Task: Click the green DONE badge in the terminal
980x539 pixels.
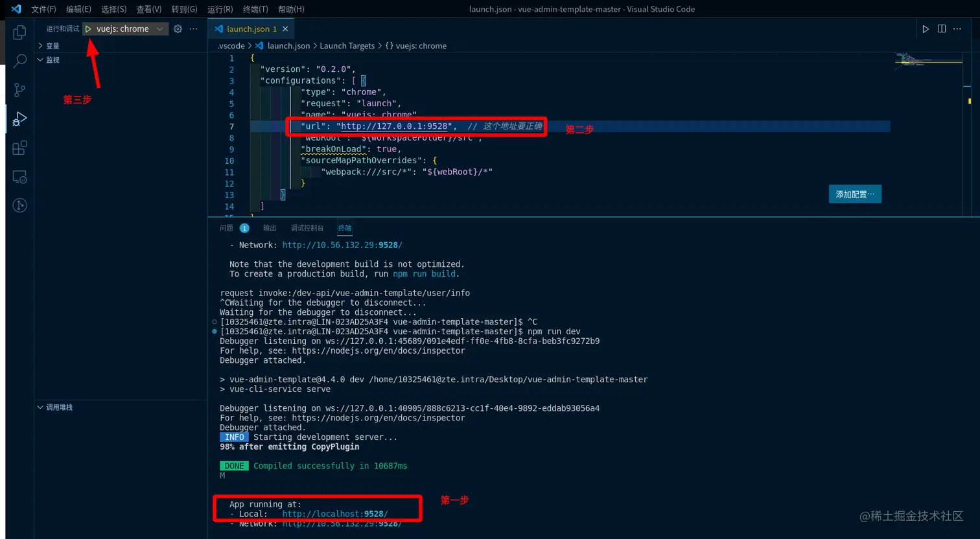Action: [x=234, y=466]
